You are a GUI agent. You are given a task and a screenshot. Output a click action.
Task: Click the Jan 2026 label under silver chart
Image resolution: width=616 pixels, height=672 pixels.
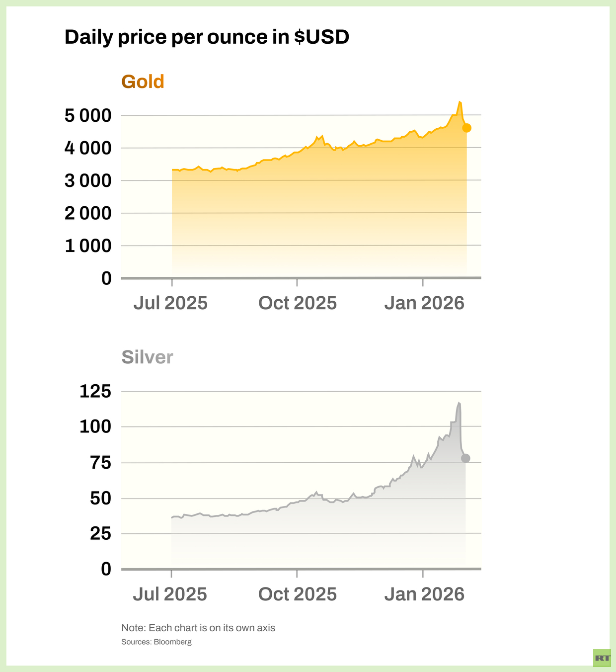(x=424, y=594)
